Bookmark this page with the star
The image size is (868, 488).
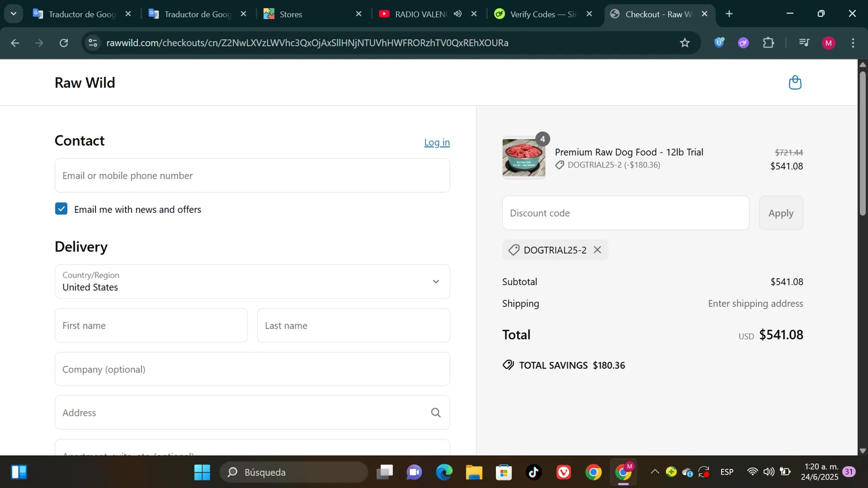coord(685,43)
